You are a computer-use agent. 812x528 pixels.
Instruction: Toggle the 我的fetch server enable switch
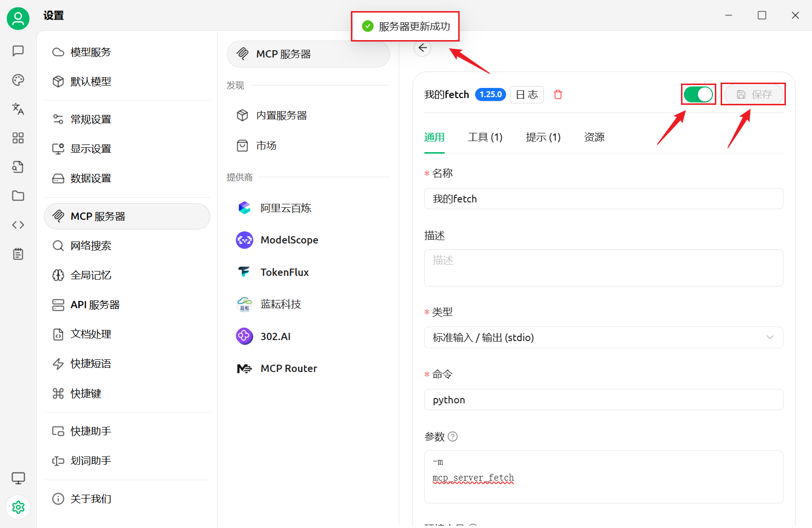(698, 94)
